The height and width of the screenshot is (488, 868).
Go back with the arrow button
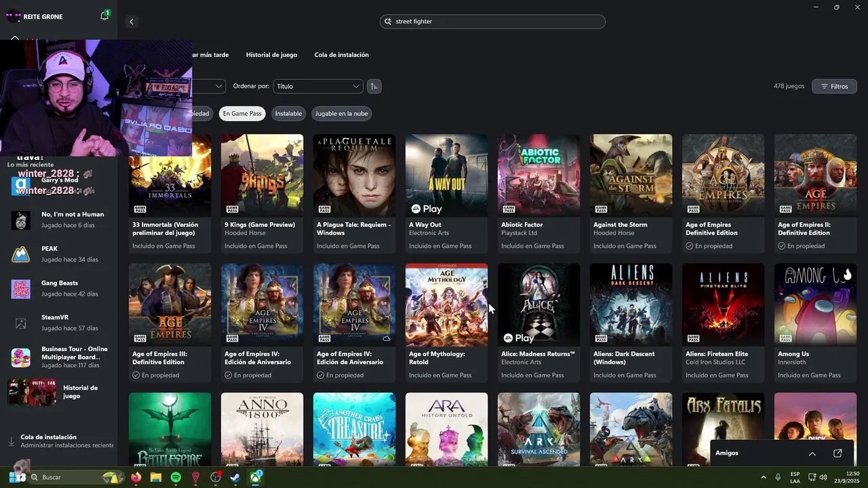pyautogui.click(x=132, y=22)
